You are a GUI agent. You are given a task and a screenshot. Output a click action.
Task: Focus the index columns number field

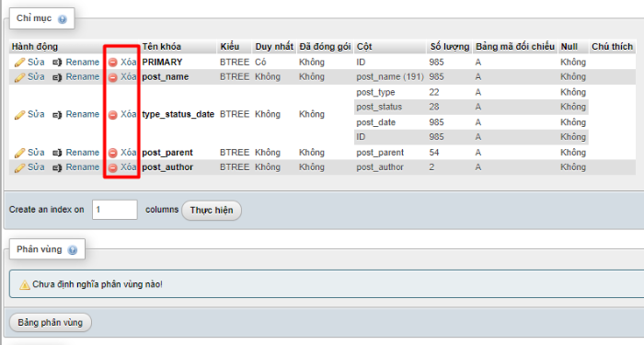pos(115,210)
